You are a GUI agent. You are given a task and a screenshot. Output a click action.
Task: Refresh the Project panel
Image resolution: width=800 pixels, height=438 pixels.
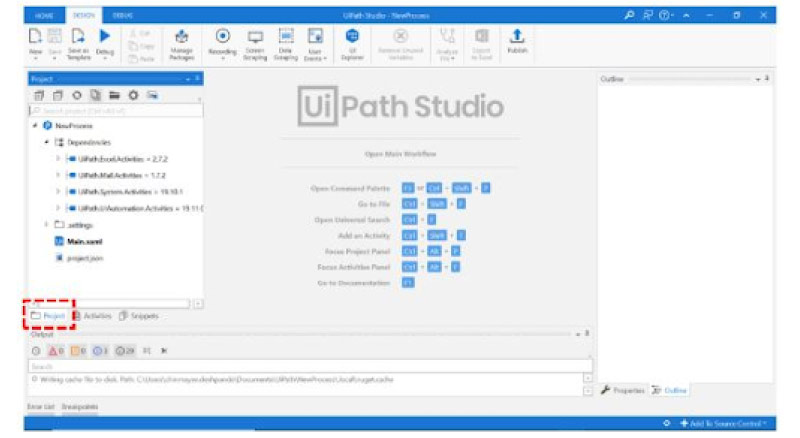pos(77,95)
